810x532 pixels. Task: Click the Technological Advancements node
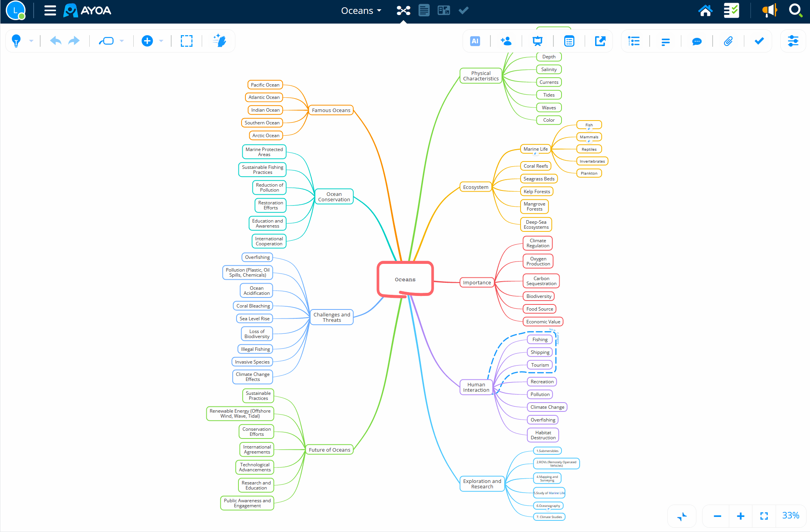click(255, 467)
